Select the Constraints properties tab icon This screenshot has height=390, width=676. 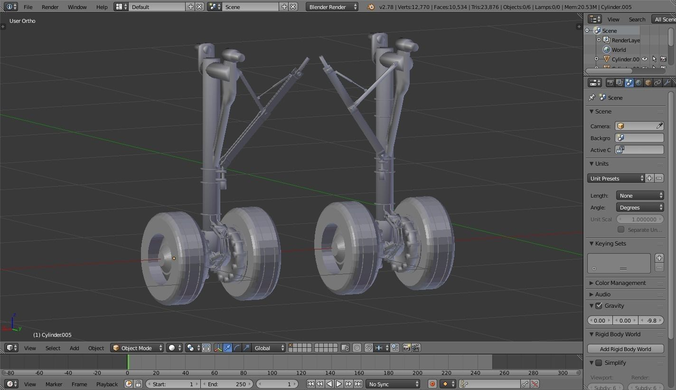pyautogui.click(x=657, y=83)
